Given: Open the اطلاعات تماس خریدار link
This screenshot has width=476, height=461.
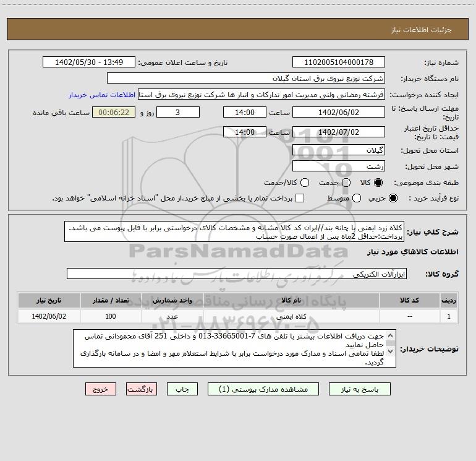Looking at the screenshot, I should (102, 95).
